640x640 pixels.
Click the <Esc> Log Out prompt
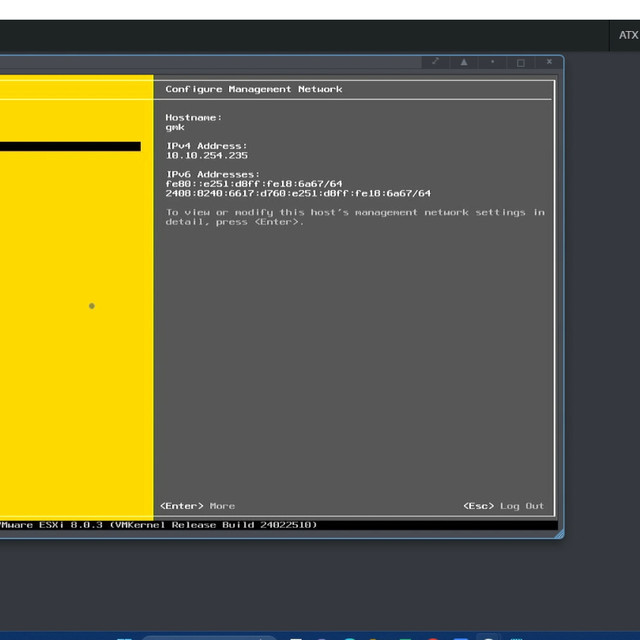tap(504, 506)
